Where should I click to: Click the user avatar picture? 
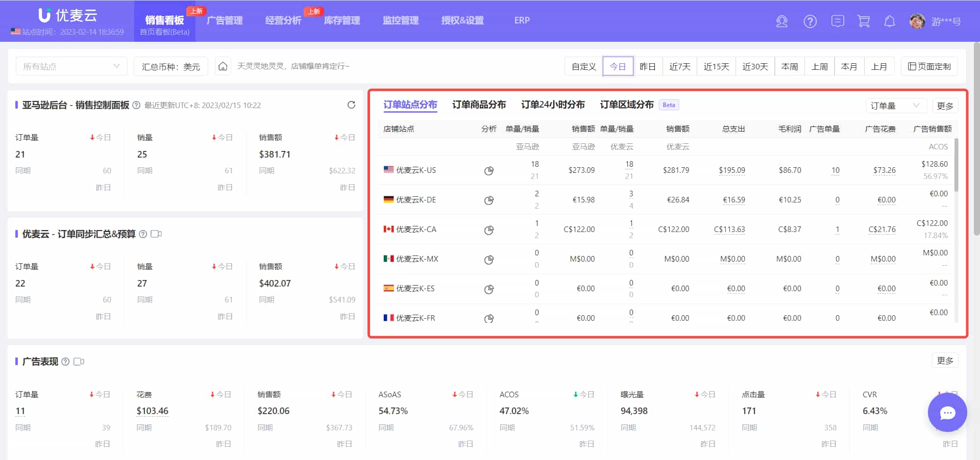pos(917,21)
